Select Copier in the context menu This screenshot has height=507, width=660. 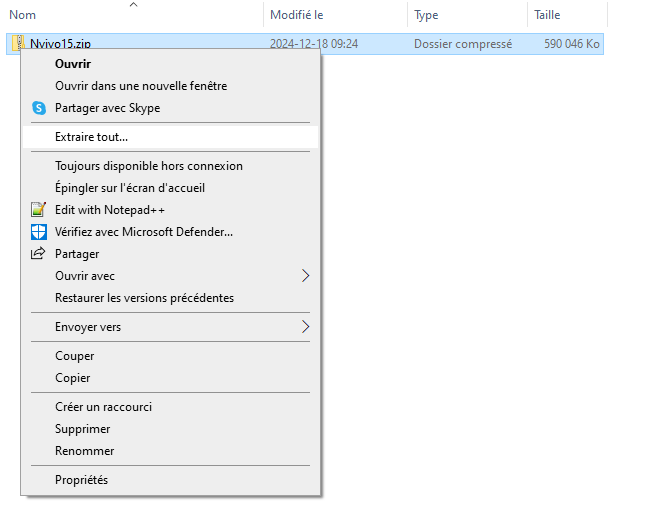coord(73,378)
